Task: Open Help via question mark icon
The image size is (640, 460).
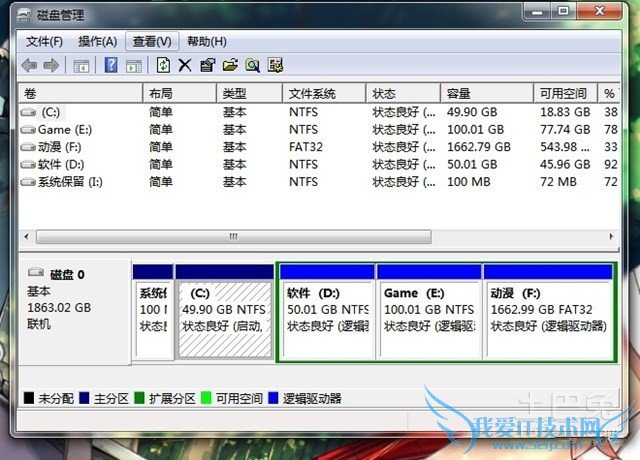Action: pos(111,65)
